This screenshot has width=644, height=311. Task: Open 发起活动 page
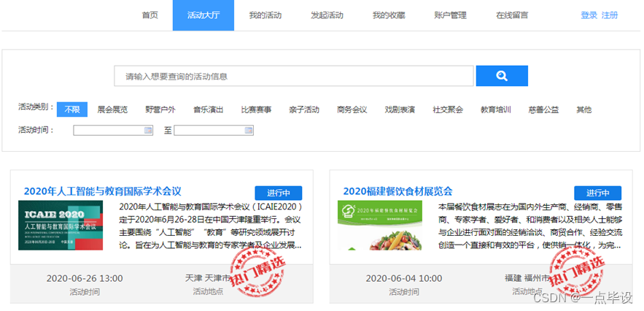click(327, 15)
